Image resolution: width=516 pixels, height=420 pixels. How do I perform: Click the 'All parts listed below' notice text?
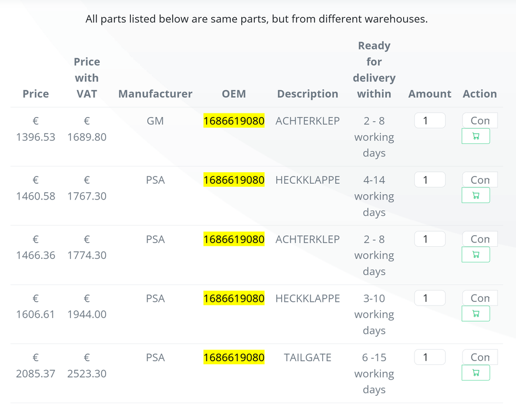(x=256, y=19)
